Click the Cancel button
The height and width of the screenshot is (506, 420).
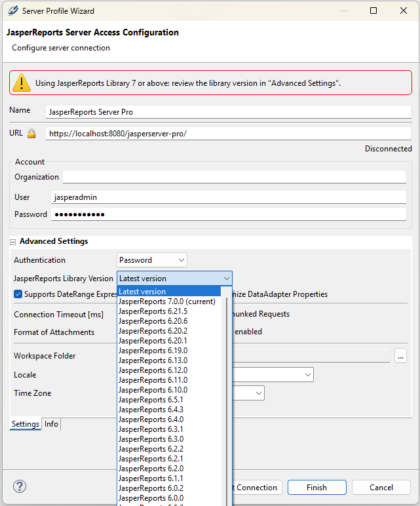[x=381, y=487]
